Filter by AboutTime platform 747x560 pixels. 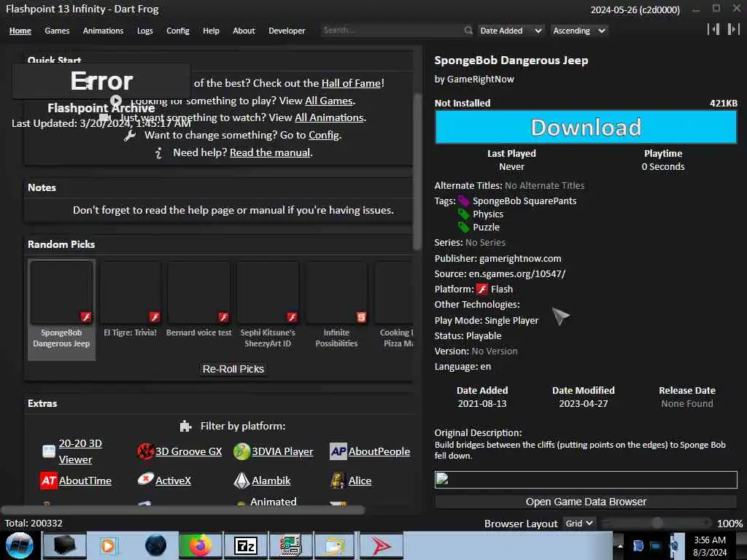[85, 481]
